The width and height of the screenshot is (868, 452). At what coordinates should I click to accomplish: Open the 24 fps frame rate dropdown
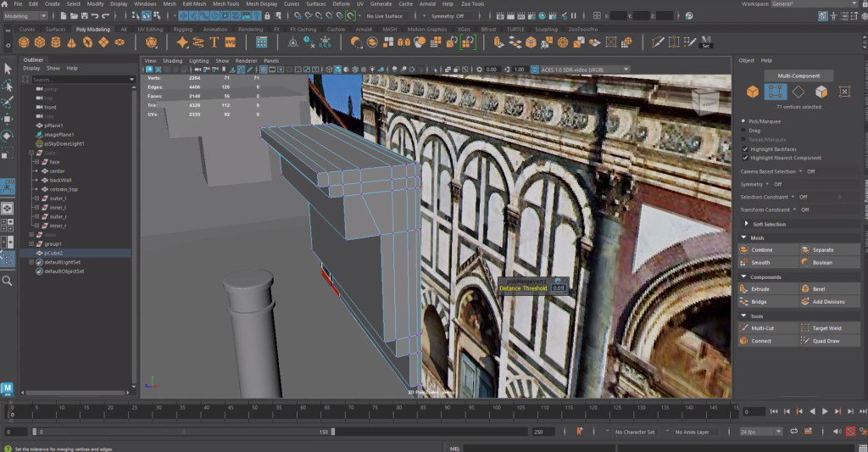coord(760,432)
